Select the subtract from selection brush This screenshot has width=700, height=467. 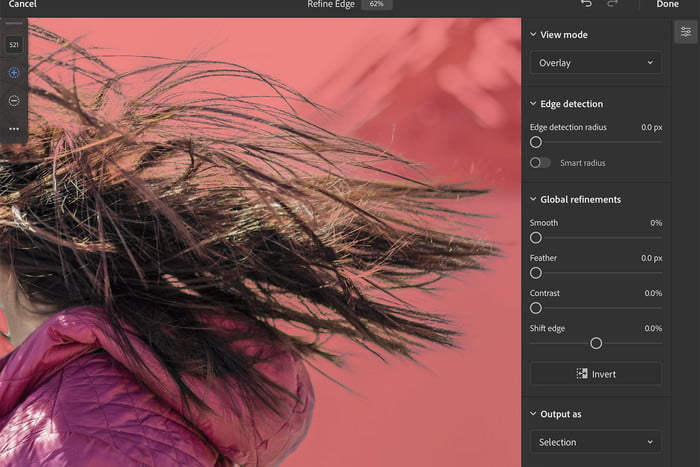click(14, 100)
